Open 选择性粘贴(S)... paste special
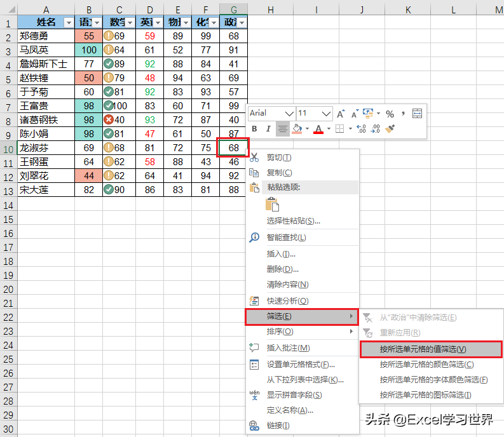Screen dimensions: 504x437 click(x=303, y=221)
